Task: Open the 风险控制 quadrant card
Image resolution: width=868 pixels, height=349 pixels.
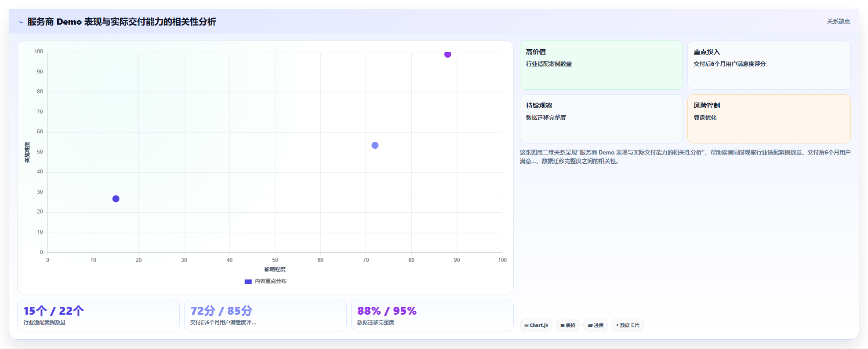Action: click(769, 119)
